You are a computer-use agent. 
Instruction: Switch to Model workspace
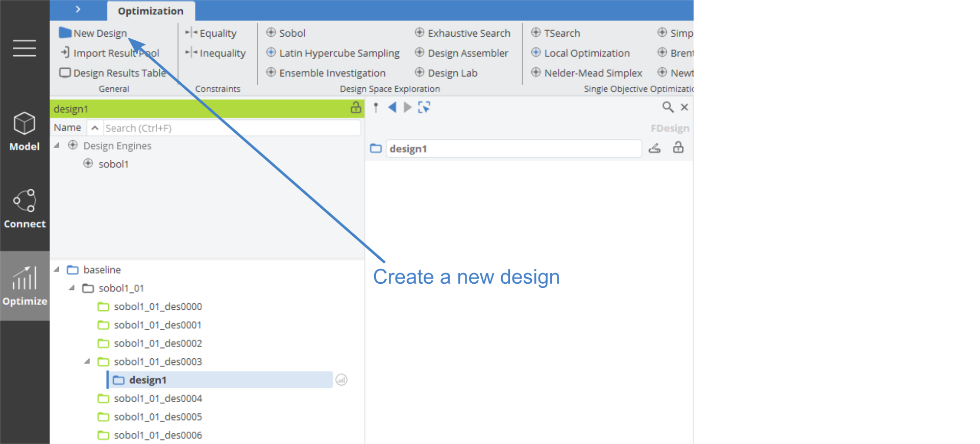point(24,132)
